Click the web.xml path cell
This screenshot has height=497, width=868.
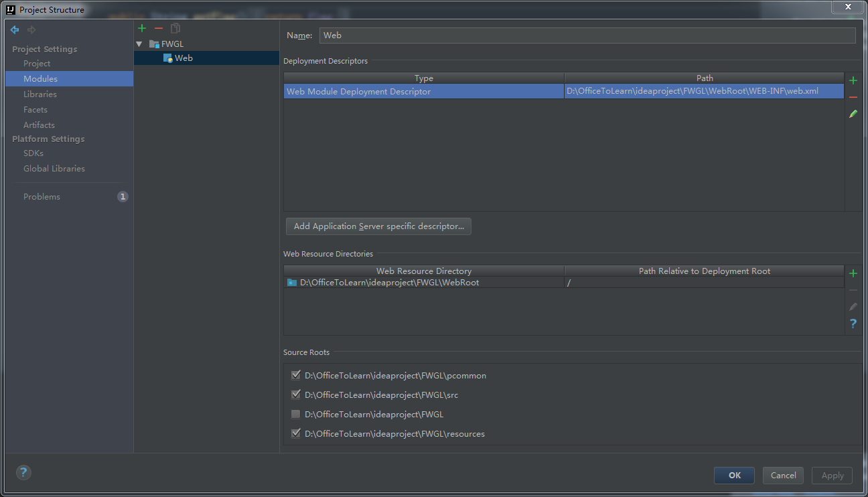click(x=704, y=92)
